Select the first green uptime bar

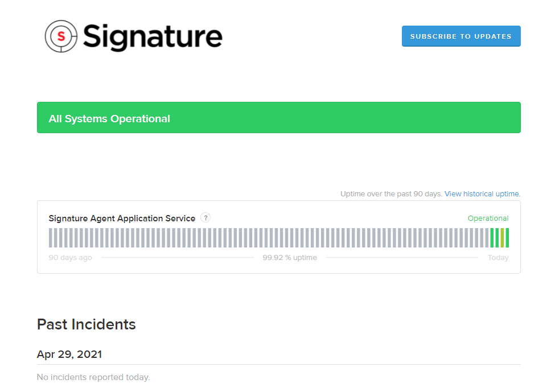(x=492, y=238)
